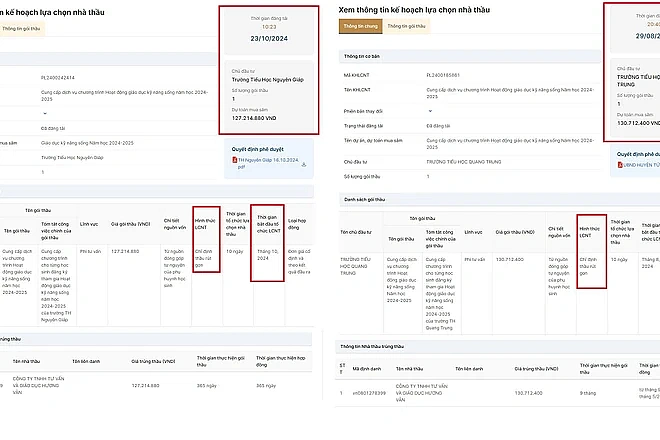This screenshot has height=440, width=660.
Task: Click cell 'Tháng 10, 2024' in package table
Action: (267, 255)
